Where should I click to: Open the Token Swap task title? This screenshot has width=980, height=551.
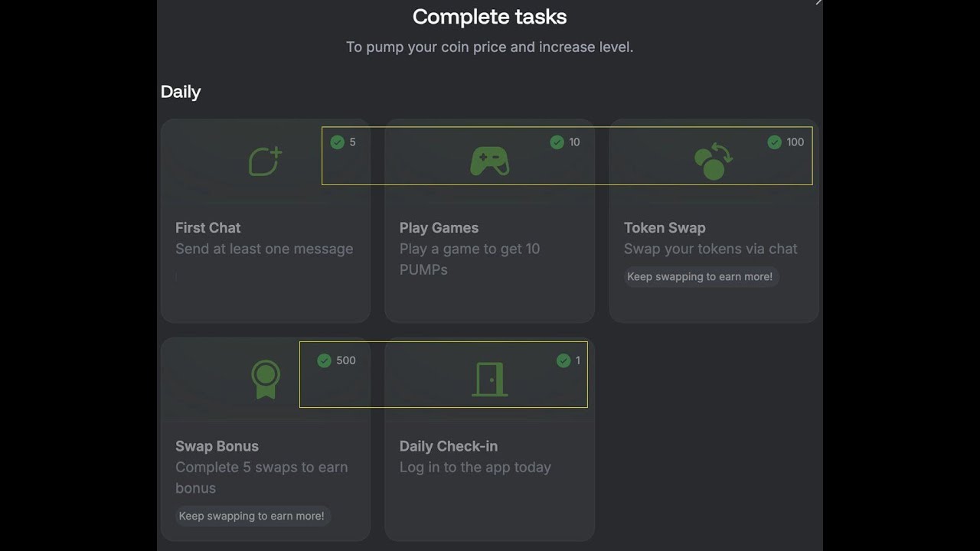tap(665, 228)
